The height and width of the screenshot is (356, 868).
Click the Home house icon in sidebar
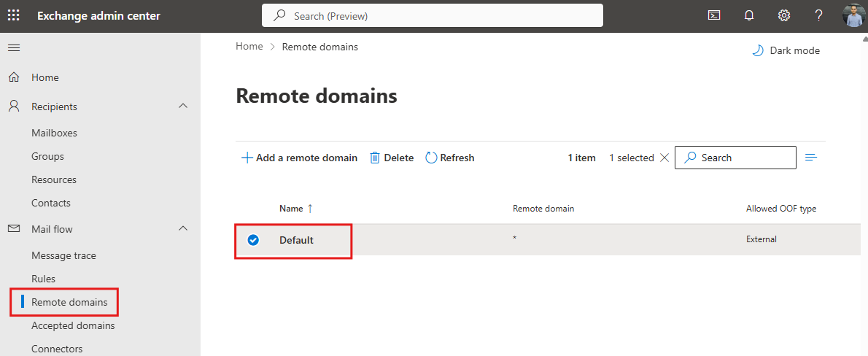click(x=15, y=77)
